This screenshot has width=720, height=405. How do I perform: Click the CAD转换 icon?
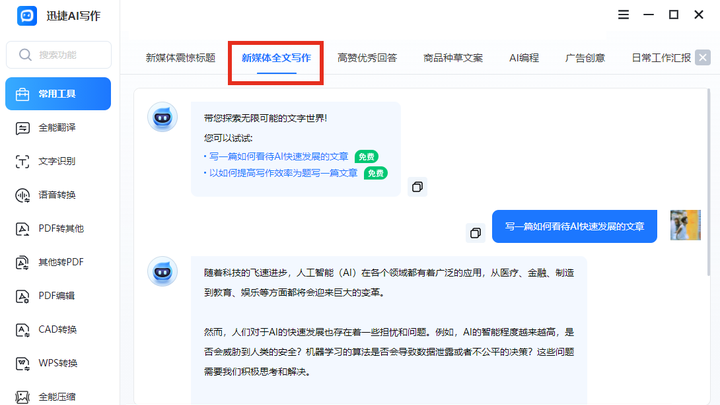point(22,330)
